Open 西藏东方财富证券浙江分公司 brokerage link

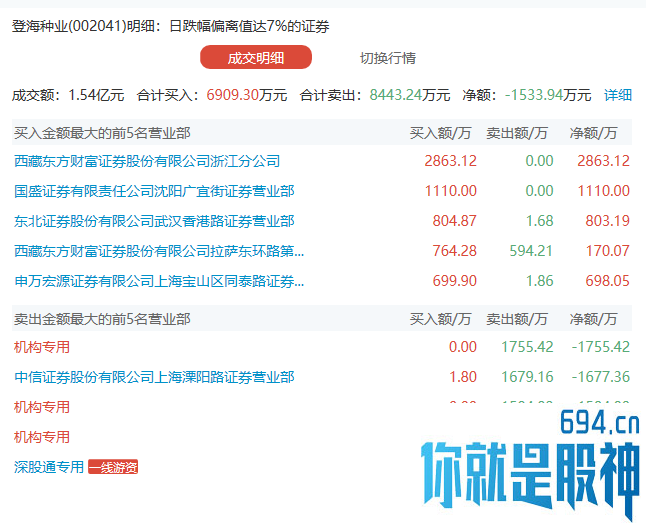(x=147, y=161)
